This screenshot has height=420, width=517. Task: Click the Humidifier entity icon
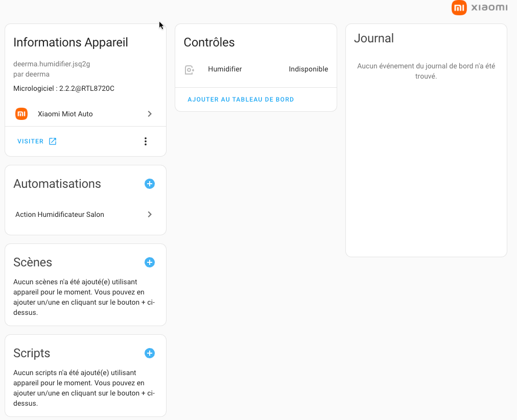coord(189,70)
